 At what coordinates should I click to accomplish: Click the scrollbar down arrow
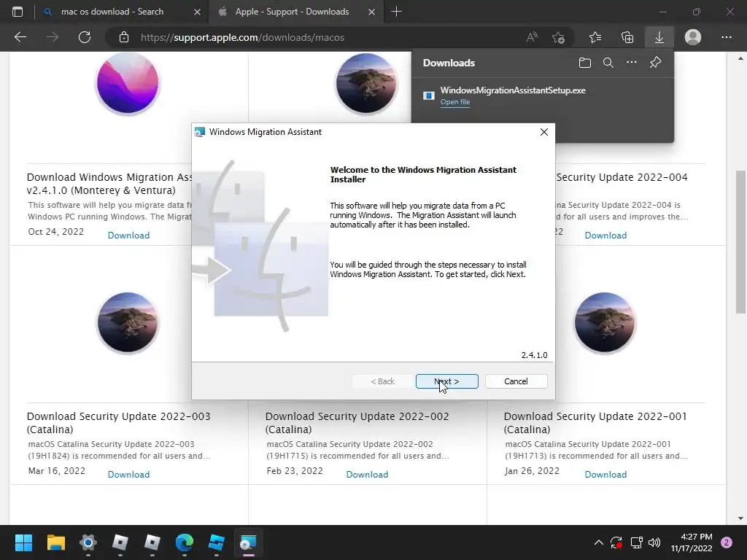coord(740,518)
